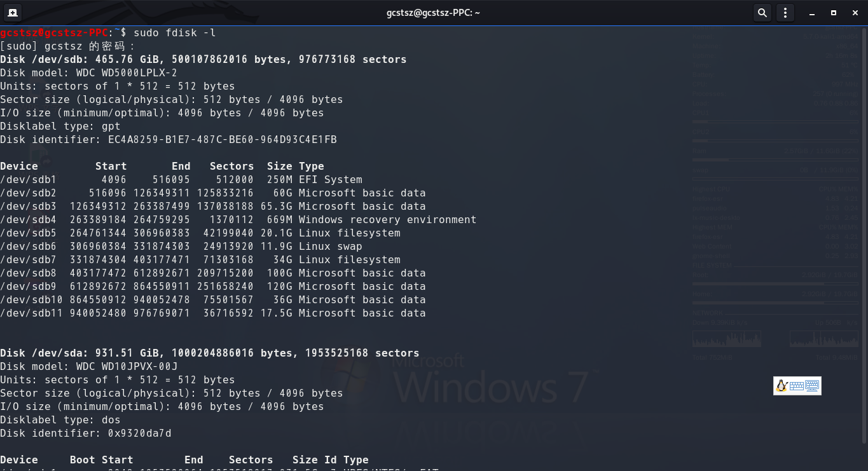The width and height of the screenshot is (868, 471).
Task: Click the /dev/sdb8 device name
Action: (x=29, y=273)
